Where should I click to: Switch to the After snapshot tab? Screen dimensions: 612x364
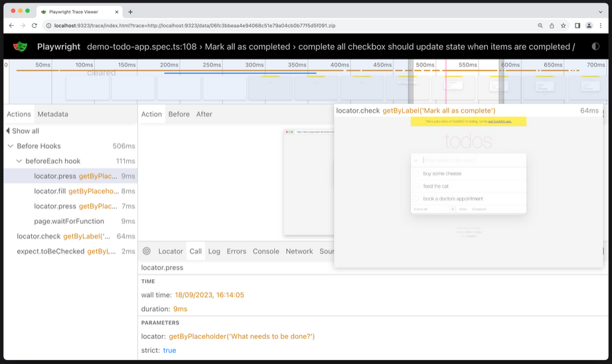pyautogui.click(x=204, y=114)
